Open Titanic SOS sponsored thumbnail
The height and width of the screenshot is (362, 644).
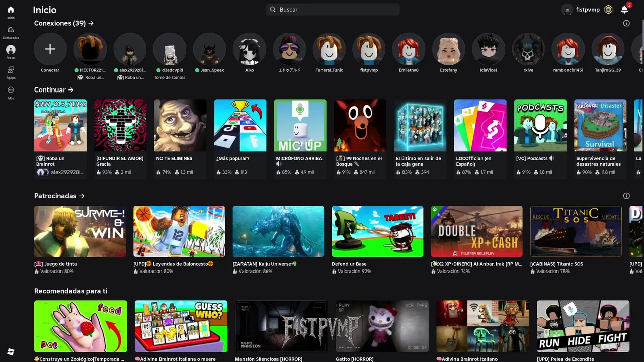click(x=576, y=231)
